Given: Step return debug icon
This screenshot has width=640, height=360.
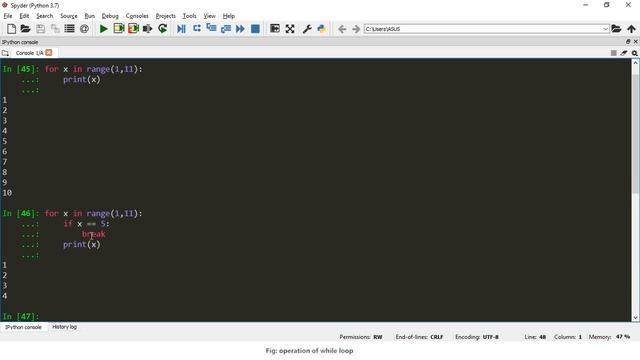Looking at the screenshot, I should coord(226,29).
